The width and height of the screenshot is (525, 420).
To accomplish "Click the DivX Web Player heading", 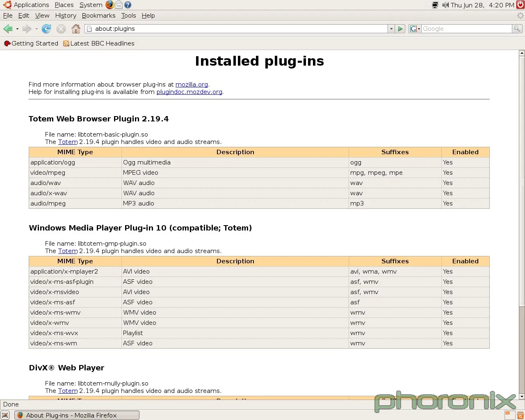I will tap(66, 368).
